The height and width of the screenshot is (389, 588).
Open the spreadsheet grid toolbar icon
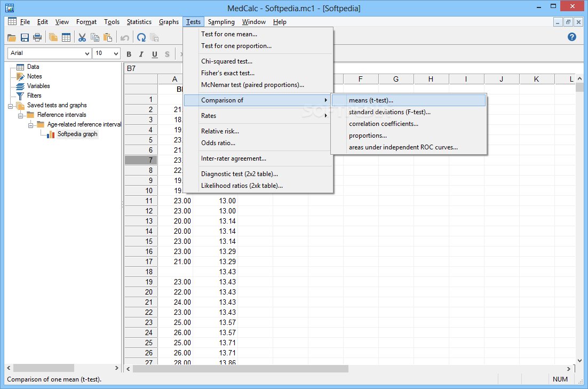(66, 37)
